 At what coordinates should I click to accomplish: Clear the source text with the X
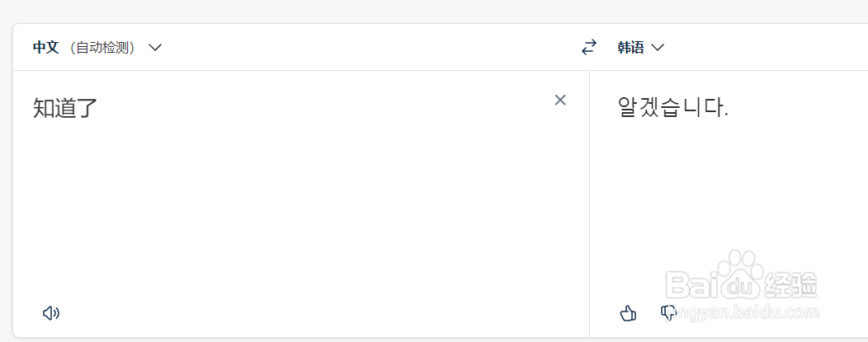click(560, 101)
